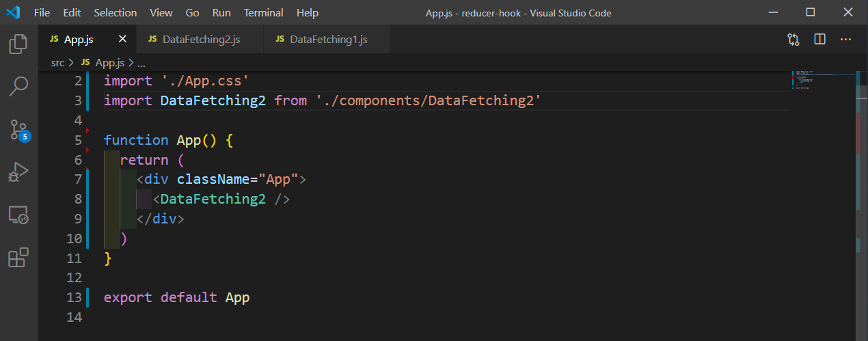Viewport: 868px width, 341px height.
Task: Click the 'export' keyword on line 13
Action: [128, 298]
